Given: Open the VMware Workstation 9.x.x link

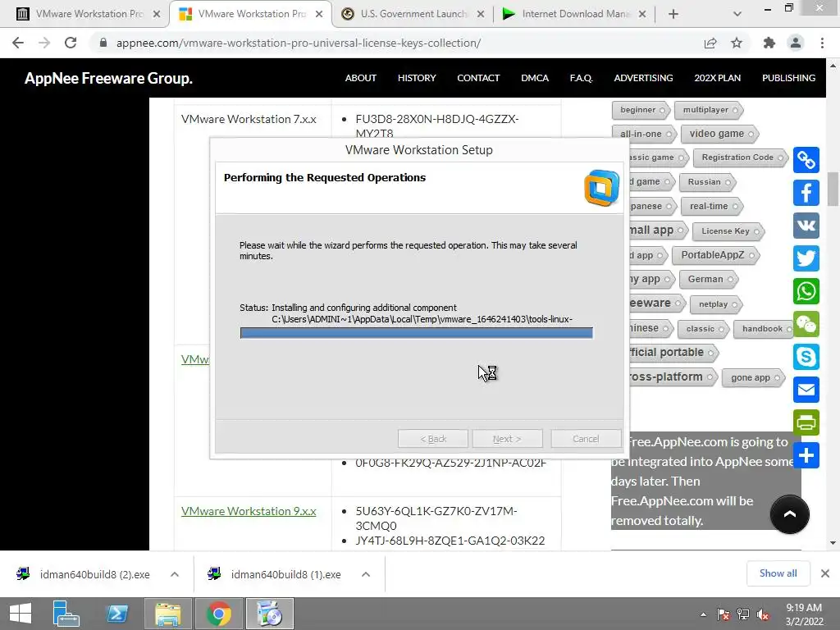Looking at the screenshot, I should [249, 511].
